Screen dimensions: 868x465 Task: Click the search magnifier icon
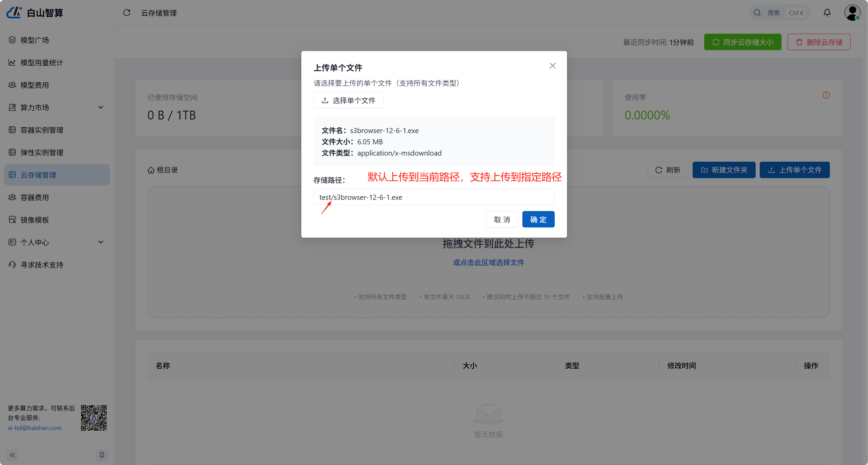pos(757,13)
